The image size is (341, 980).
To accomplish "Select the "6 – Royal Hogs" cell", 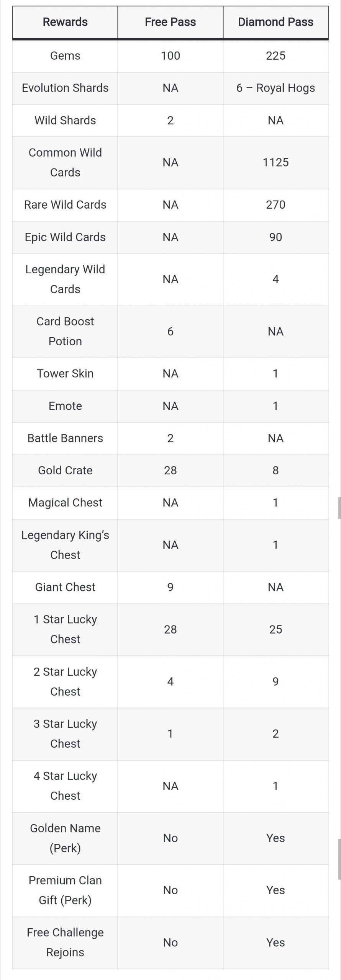I will [275, 88].
